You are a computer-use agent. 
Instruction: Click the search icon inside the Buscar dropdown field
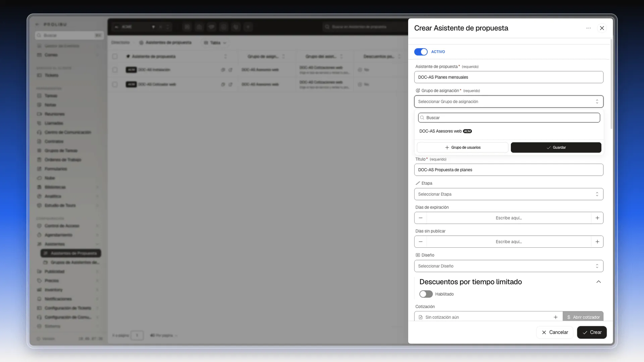422,118
